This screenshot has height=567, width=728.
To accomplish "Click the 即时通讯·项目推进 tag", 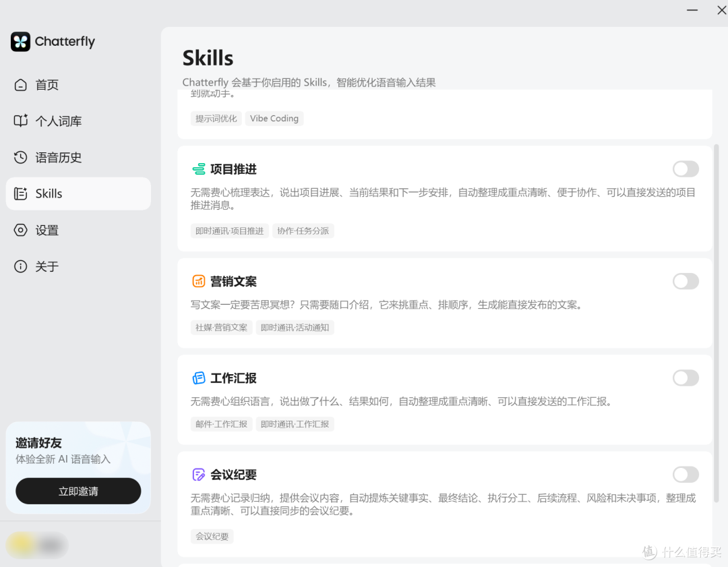I will [x=229, y=231].
